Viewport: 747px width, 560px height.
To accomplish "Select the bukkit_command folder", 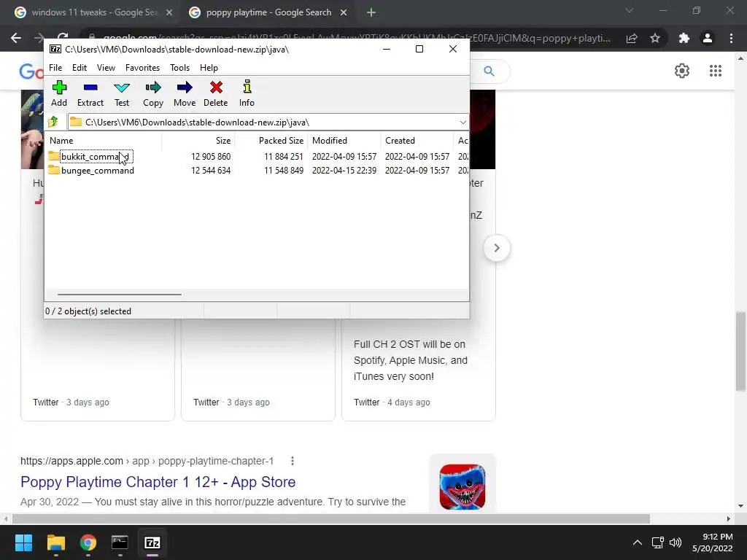I will [x=95, y=157].
